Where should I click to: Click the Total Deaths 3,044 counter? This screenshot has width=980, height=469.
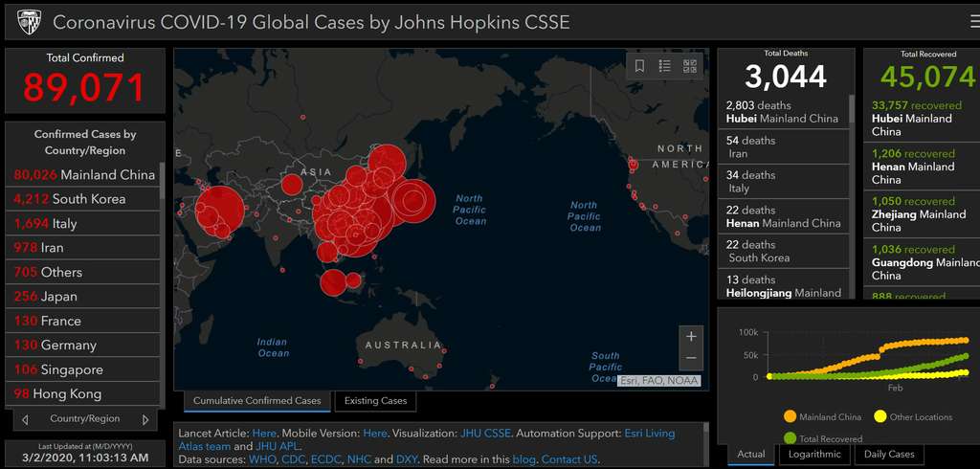pos(786,77)
